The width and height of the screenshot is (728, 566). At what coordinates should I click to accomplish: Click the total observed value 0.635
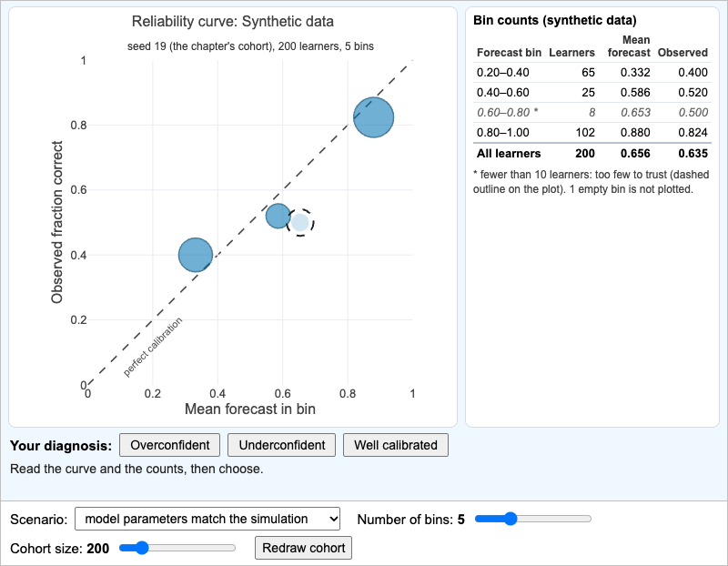coord(693,153)
